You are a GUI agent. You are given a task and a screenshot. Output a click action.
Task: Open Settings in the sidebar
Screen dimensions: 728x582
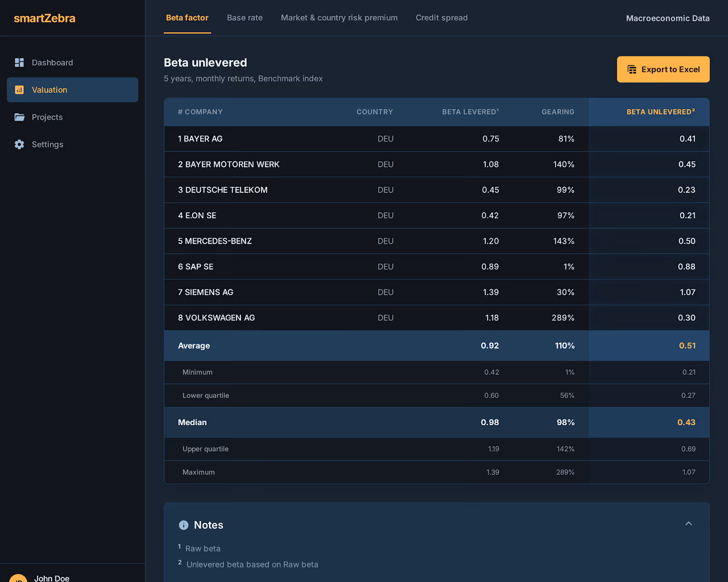(x=72, y=144)
